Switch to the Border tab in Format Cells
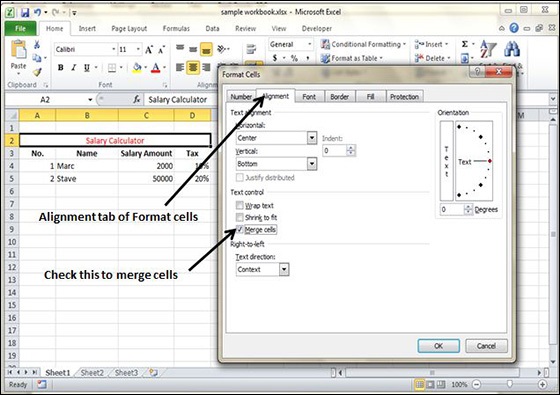Viewport: 560px width, 395px height. (x=339, y=97)
